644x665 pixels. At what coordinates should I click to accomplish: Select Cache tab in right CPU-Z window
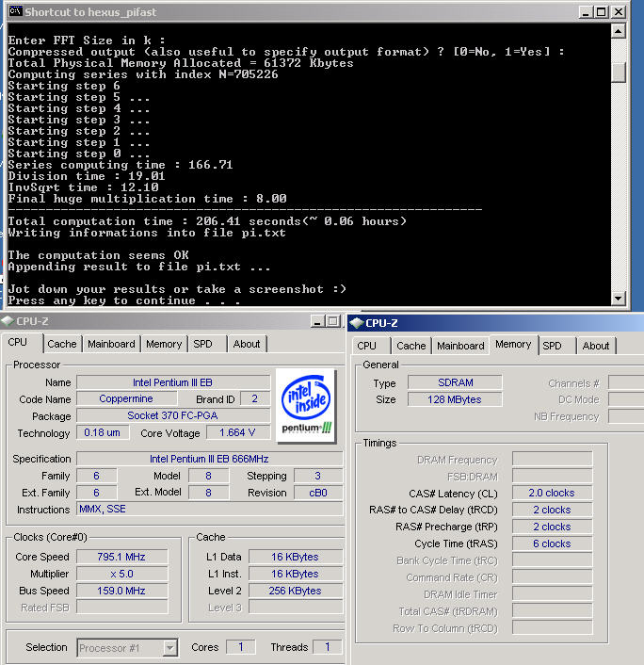[x=411, y=346]
